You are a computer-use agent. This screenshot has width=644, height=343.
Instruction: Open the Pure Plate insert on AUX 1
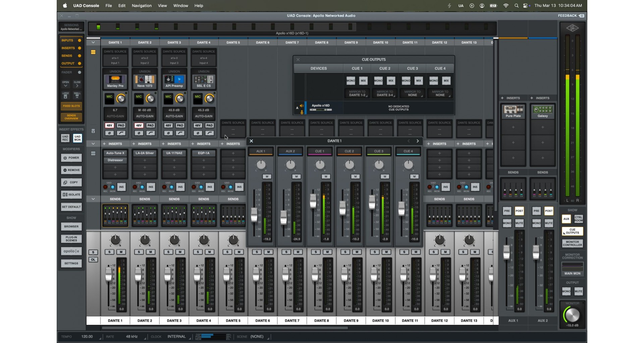coord(513,112)
